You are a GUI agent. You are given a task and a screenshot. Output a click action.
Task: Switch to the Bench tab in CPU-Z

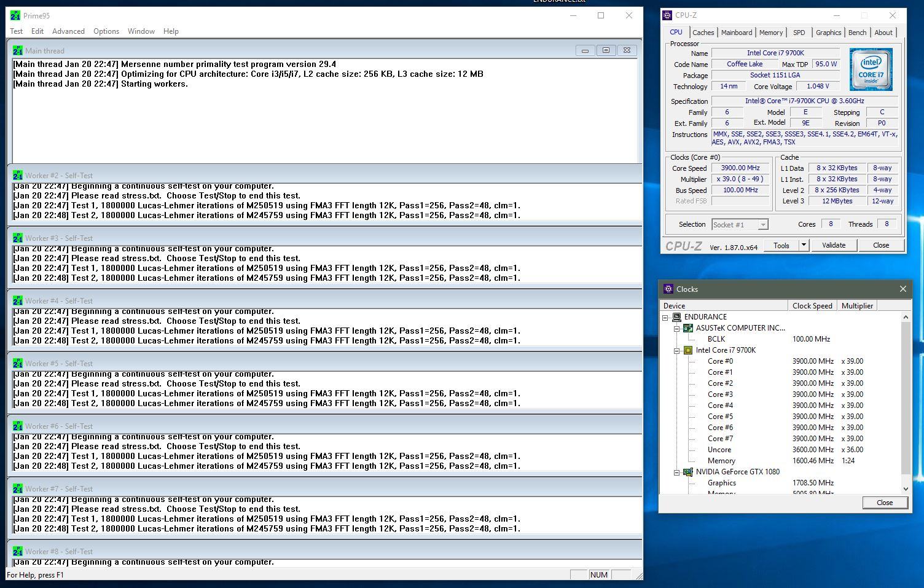pos(858,33)
